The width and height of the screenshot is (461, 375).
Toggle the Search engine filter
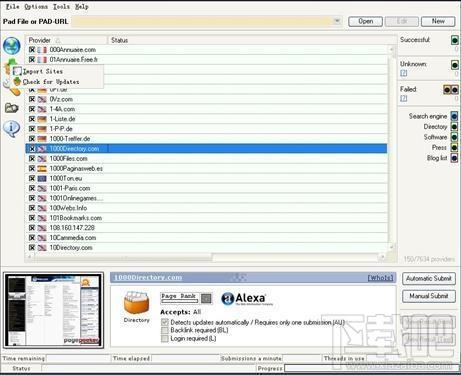[x=454, y=116]
